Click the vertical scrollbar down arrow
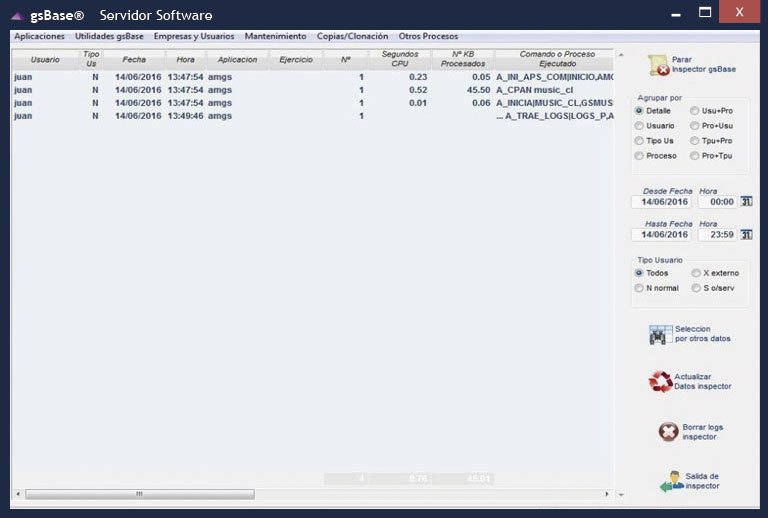The height and width of the screenshot is (518, 768). (621, 495)
